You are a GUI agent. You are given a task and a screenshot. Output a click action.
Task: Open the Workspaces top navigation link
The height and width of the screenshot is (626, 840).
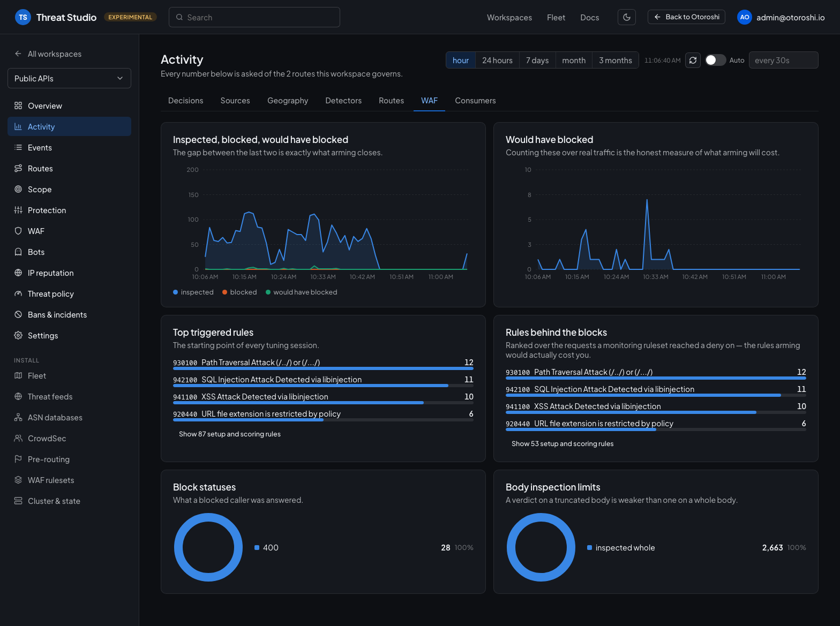pos(509,17)
